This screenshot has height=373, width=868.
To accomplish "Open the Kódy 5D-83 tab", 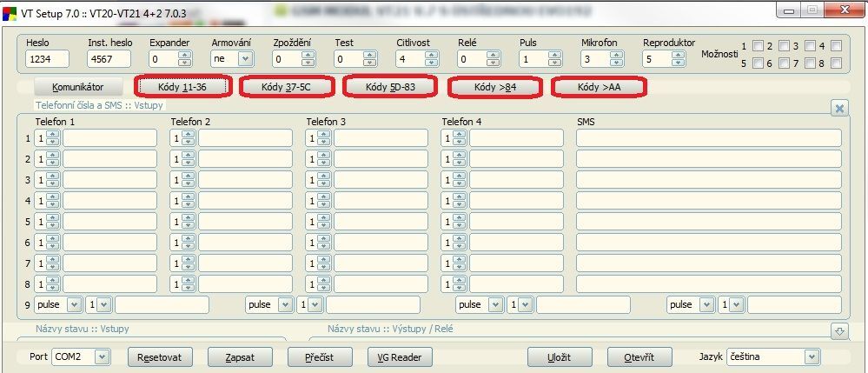I will point(390,87).
